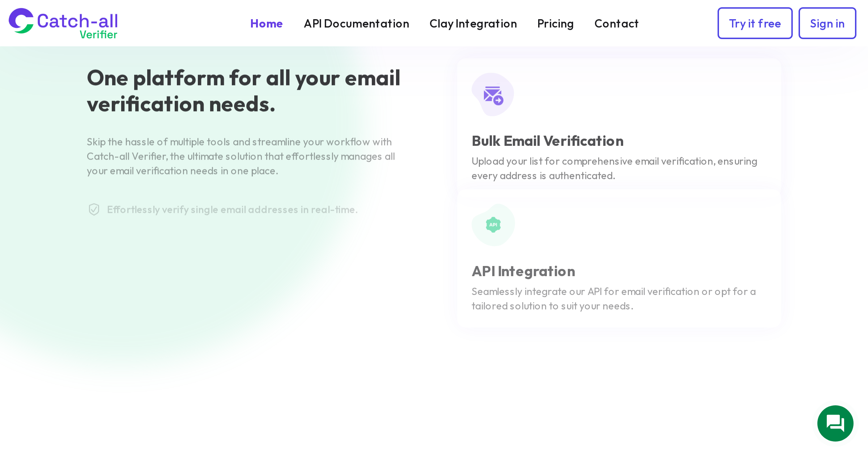Image resolution: width=868 pixels, height=456 pixels.
Task: Go to the Home nav item
Action: 266,24
